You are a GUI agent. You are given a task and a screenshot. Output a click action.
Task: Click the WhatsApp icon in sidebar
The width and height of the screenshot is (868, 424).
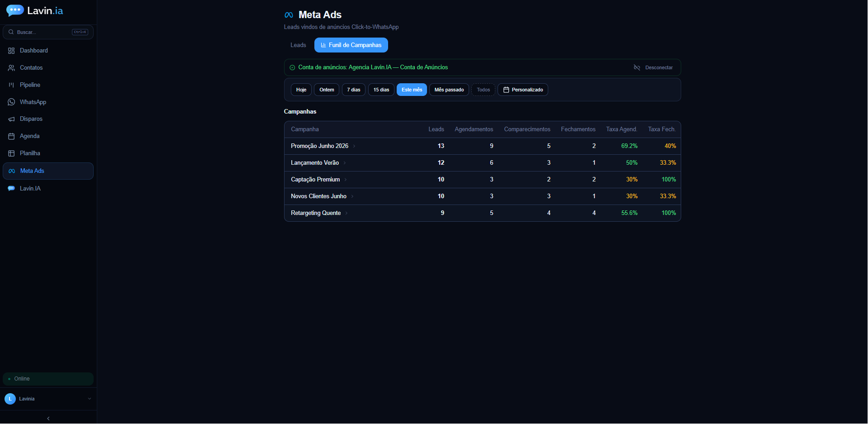point(11,102)
